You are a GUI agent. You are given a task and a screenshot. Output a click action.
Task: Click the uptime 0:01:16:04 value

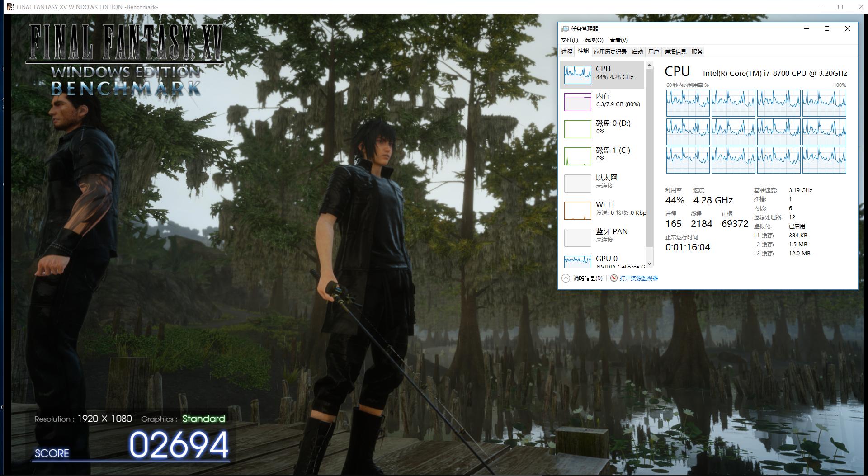[688, 247]
